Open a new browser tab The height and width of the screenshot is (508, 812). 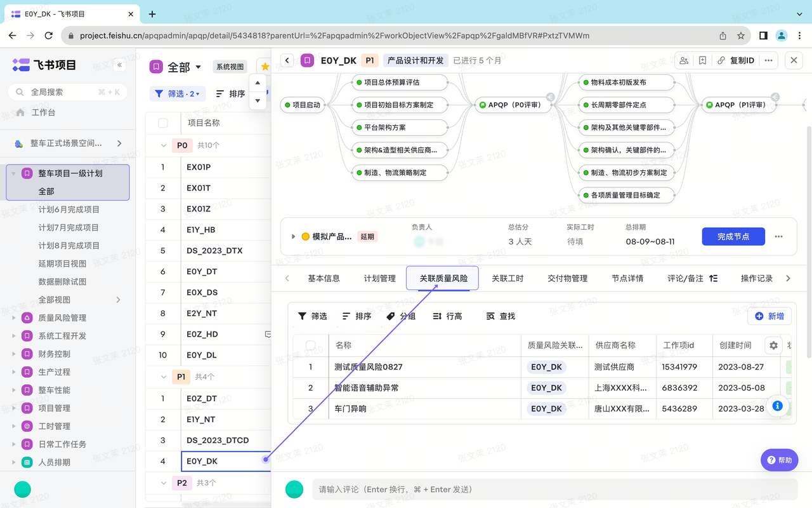(x=152, y=14)
